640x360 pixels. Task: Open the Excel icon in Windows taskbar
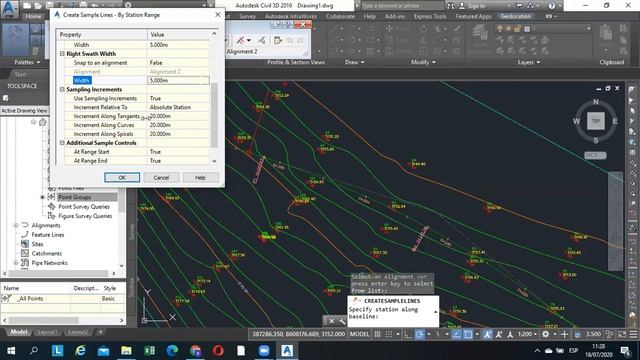pos(149,350)
